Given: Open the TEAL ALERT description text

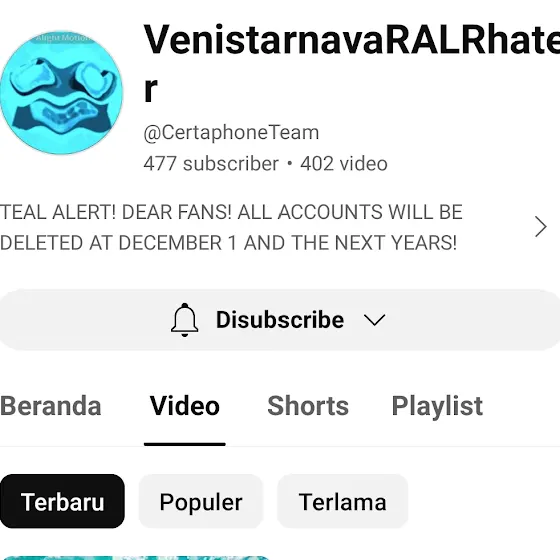Looking at the screenshot, I should (x=231, y=227).
